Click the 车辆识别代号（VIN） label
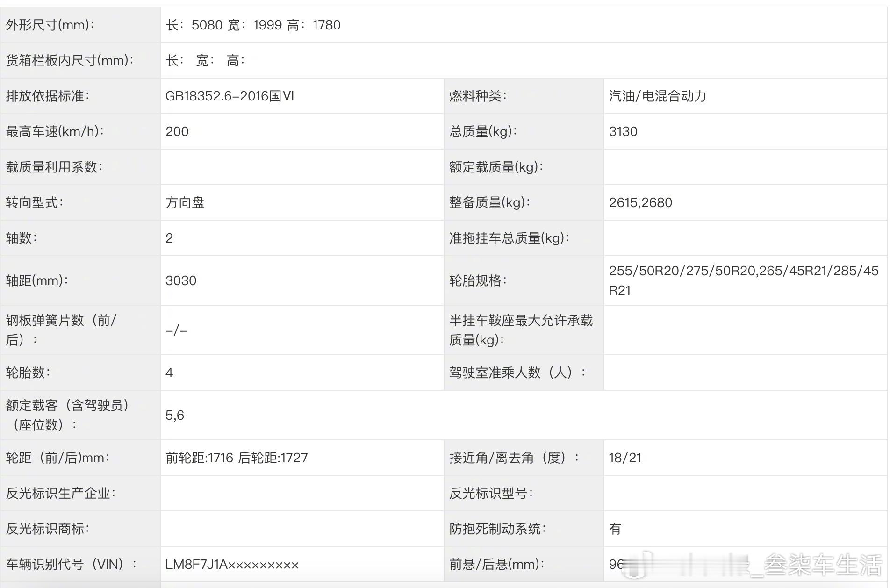 72,564
